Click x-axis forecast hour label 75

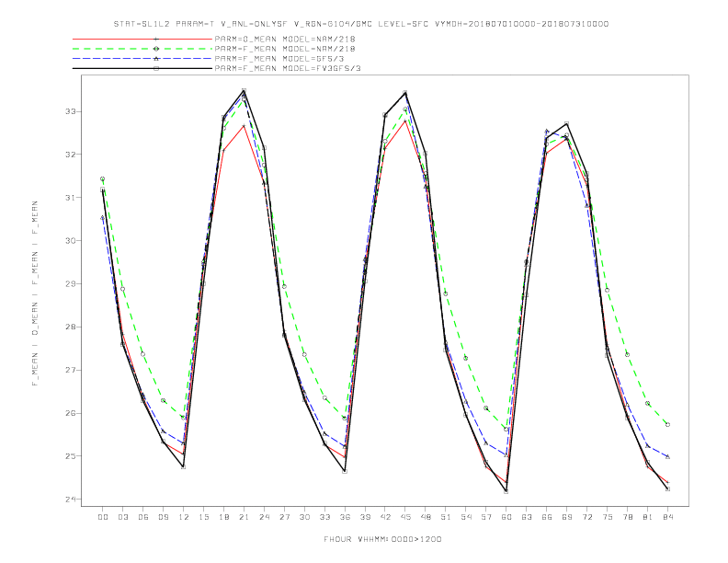coord(608,517)
